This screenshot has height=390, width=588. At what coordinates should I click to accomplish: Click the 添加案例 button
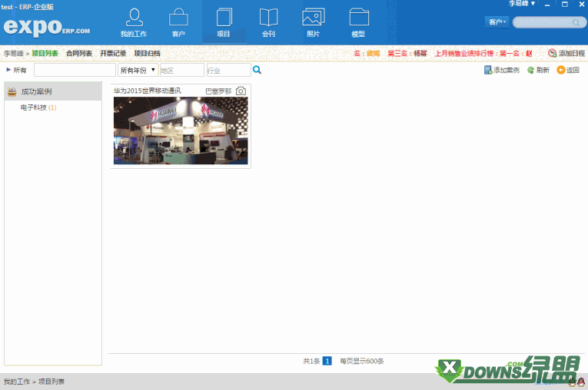click(502, 70)
